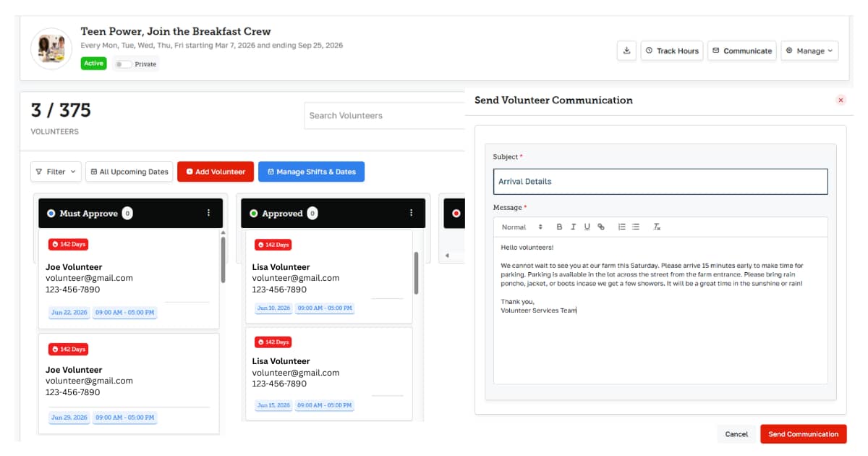Click the red status circle in third column
This screenshot has height=456, width=868.
456,214
